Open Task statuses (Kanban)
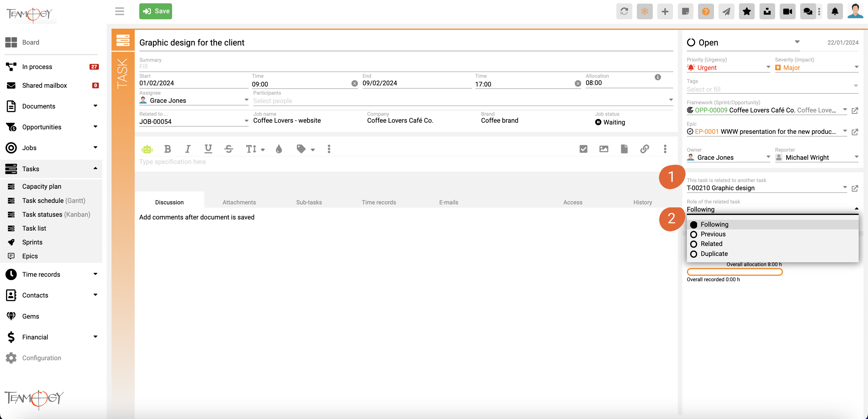The height and width of the screenshot is (419, 868). pos(56,214)
